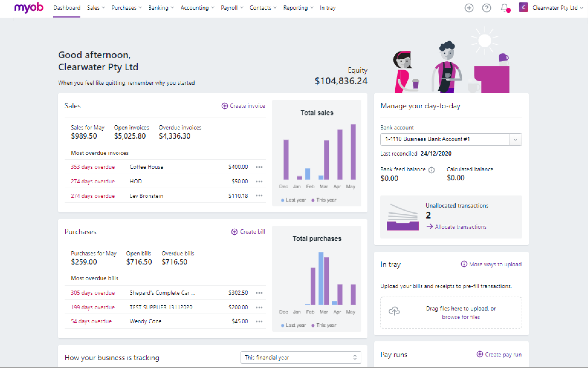Open options for HOD overdue invoice

point(259,182)
